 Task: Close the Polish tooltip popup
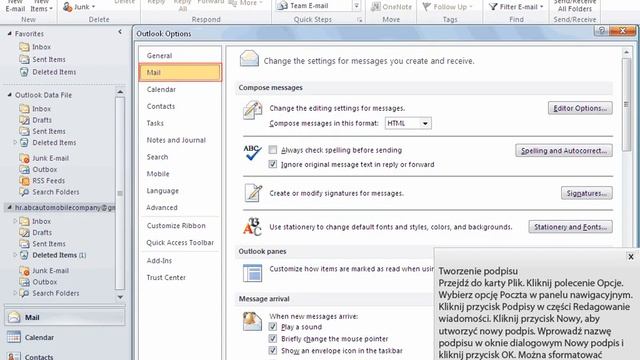[x=631, y=257]
